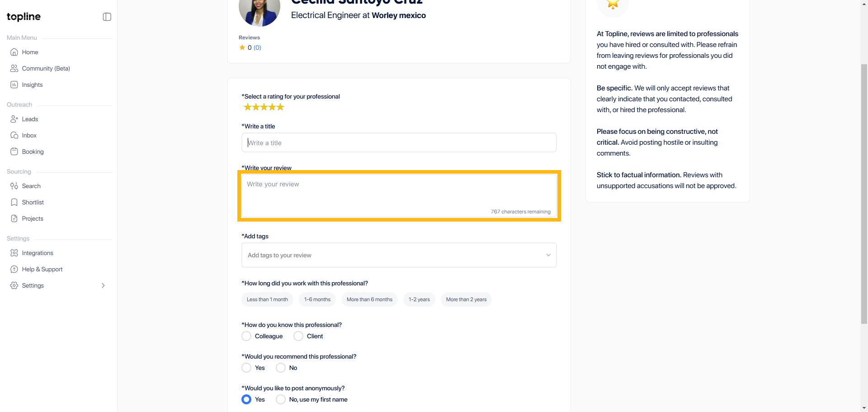Screen dimensions: 868x412
Task: Click the Home icon in the sidebar
Action: click(14, 52)
